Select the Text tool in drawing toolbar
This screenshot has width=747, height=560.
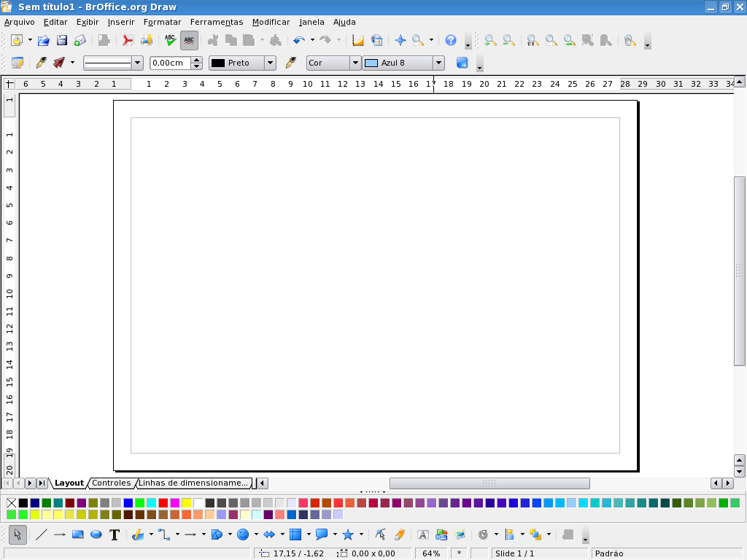[115, 534]
